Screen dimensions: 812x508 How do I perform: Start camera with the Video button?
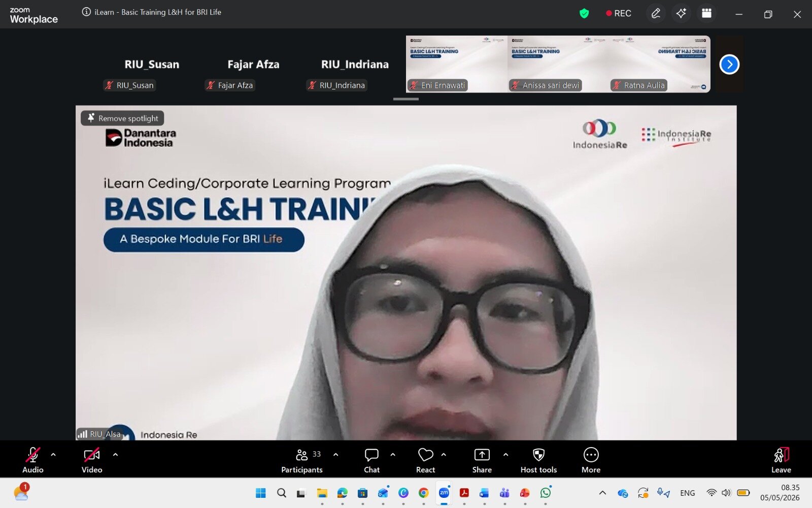click(92, 460)
